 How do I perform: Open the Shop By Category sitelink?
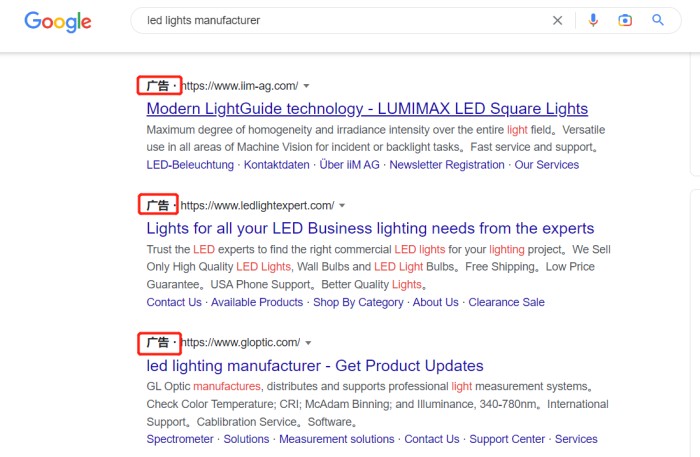tap(358, 302)
